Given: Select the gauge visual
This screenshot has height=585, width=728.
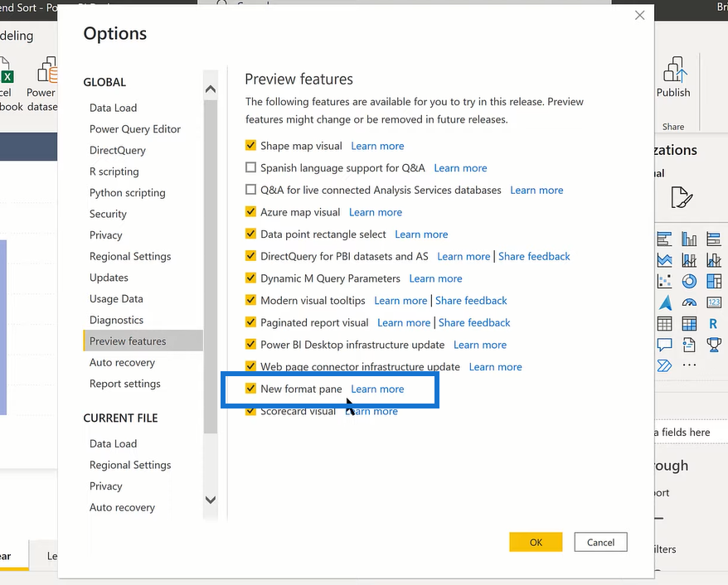Looking at the screenshot, I should [x=689, y=302].
